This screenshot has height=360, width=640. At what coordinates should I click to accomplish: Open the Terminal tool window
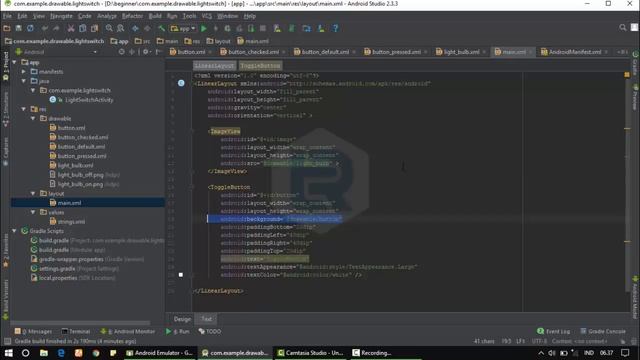click(76, 331)
